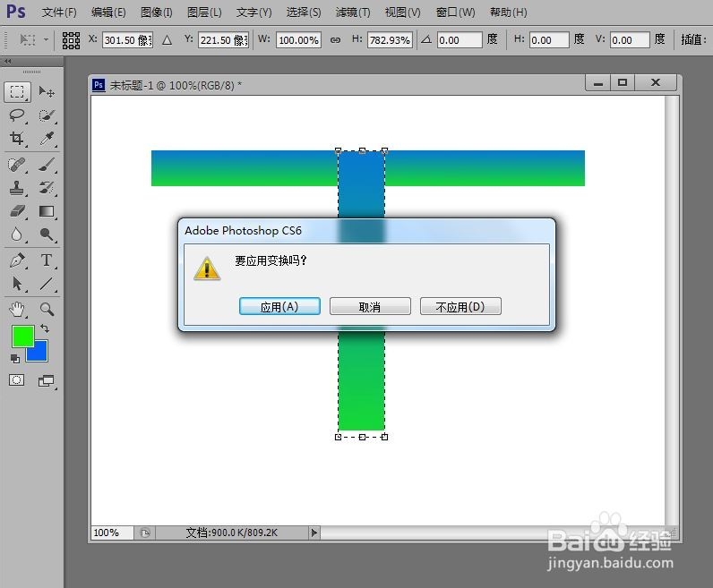The image size is (713, 588).
Task: Open the status bar info arrow menu
Action: pyautogui.click(x=314, y=533)
